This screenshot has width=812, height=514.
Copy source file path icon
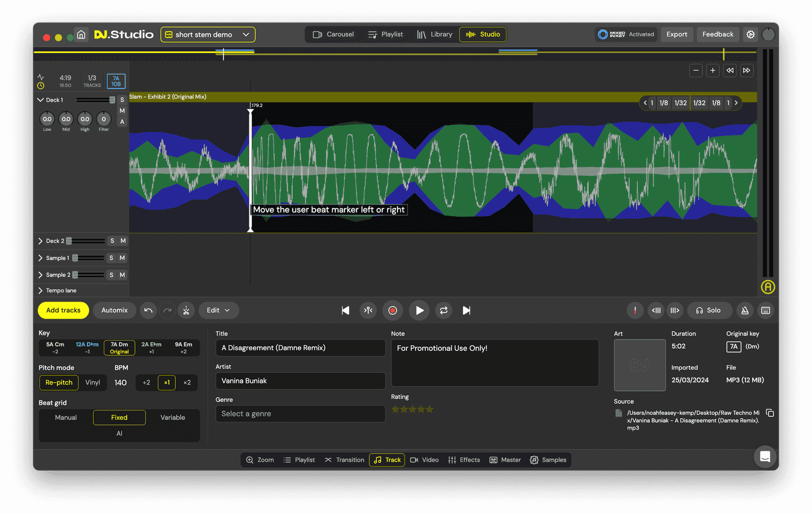click(x=770, y=413)
